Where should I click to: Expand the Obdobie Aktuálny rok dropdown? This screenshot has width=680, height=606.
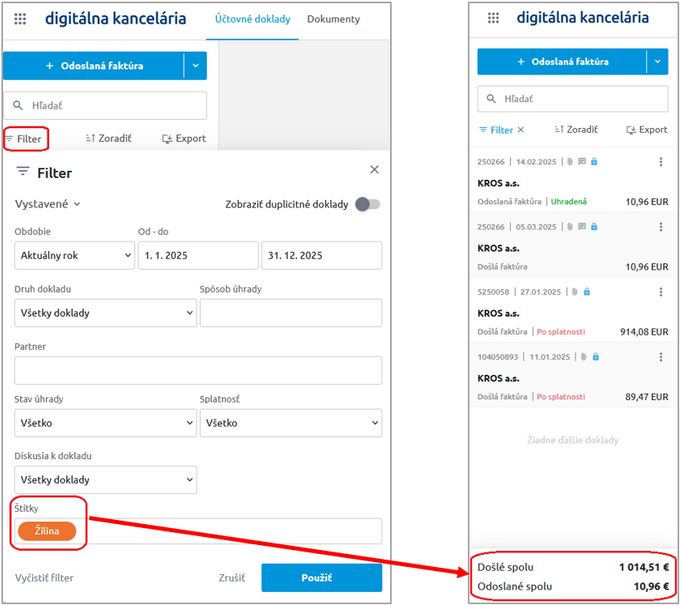pyautogui.click(x=75, y=255)
